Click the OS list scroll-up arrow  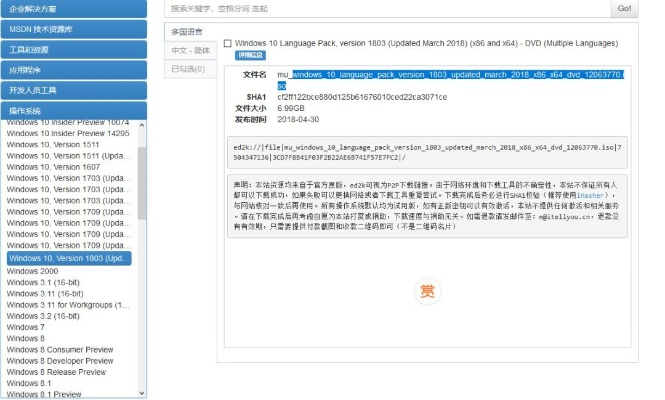click(x=142, y=125)
